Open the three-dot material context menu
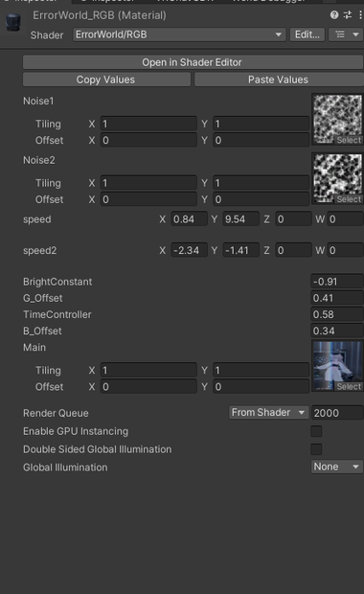This screenshot has width=364, height=594. tap(360, 15)
